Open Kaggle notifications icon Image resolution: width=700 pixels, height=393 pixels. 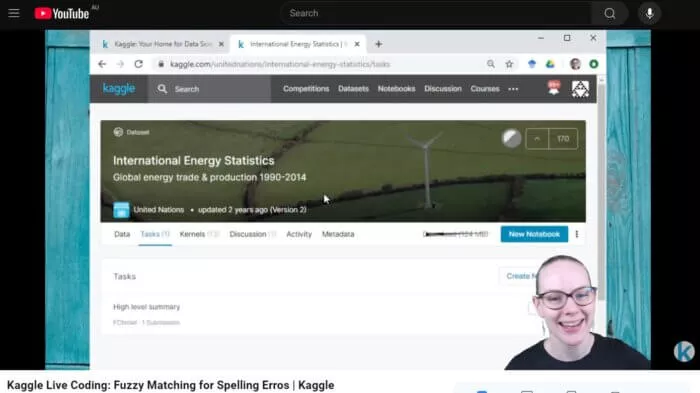click(554, 88)
